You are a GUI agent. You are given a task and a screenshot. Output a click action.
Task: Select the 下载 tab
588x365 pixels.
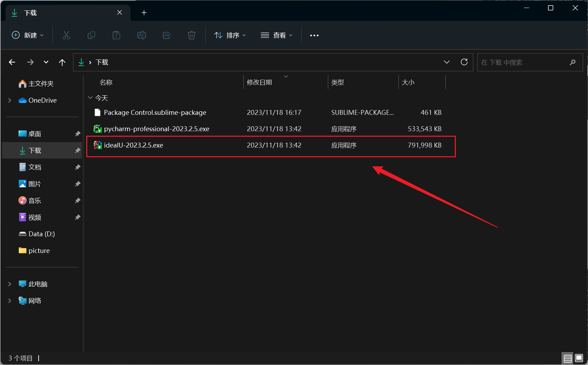68,13
